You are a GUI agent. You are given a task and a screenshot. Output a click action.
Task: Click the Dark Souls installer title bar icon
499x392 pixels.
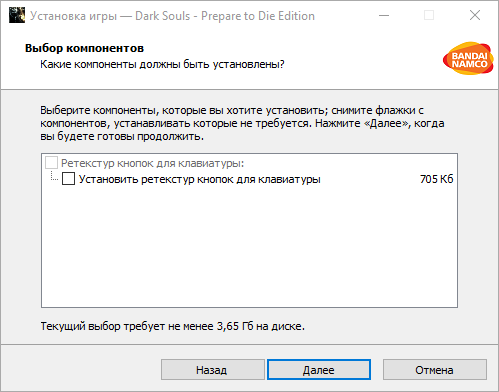tap(17, 15)
